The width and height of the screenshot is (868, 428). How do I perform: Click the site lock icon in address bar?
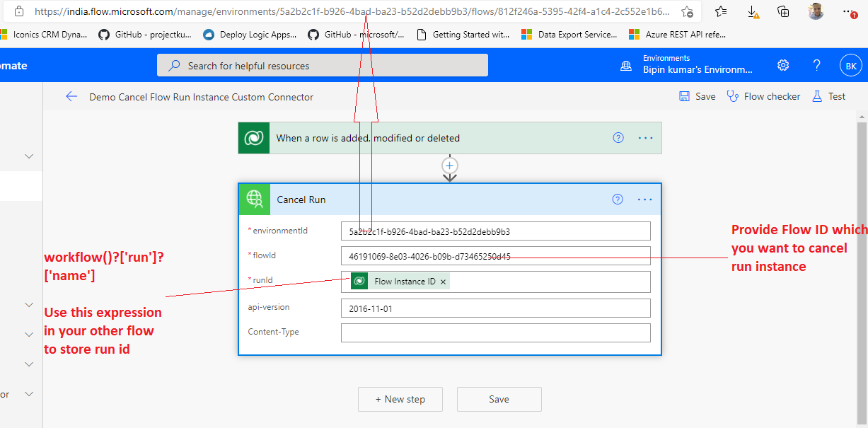(x=19, y=11)
